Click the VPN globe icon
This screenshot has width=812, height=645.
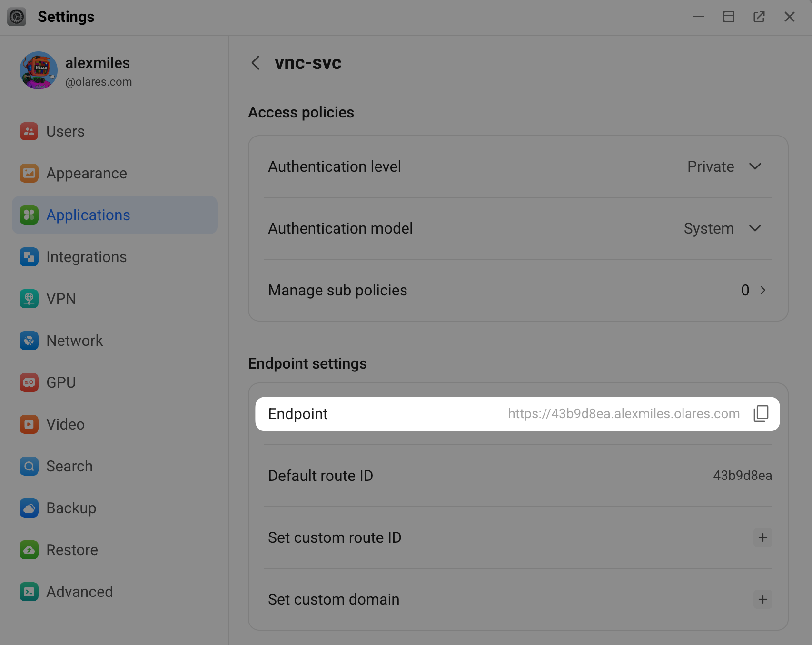coord(29,299)
